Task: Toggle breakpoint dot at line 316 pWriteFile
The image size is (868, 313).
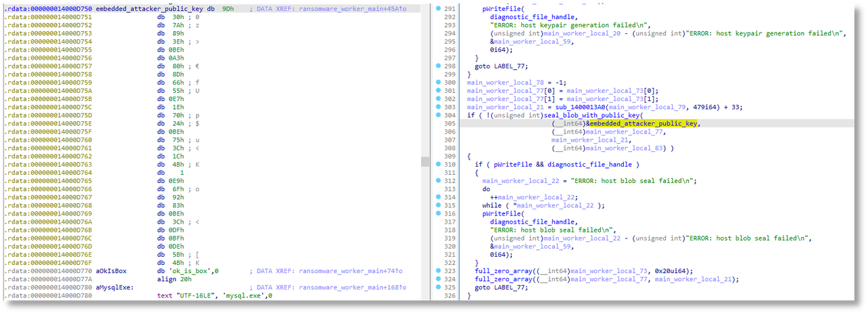Action: point(438,213)
